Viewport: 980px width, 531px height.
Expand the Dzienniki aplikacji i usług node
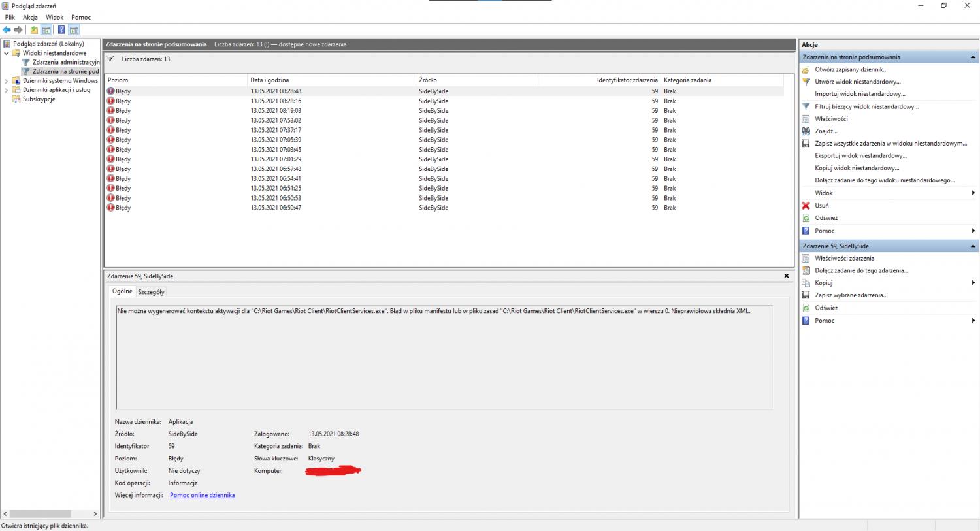click(x=7, y=90)
